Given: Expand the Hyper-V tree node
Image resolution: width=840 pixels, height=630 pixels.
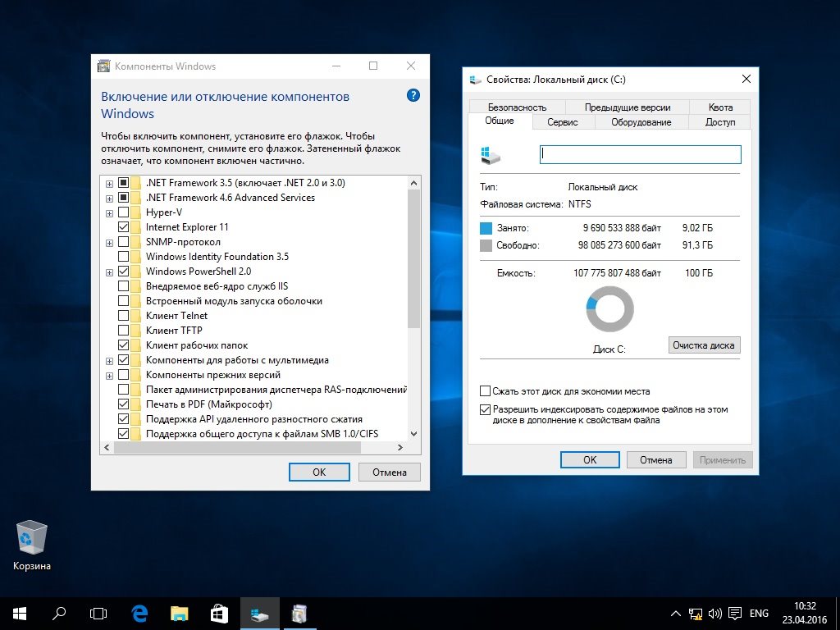Looking at the screenshot, I should pyautogui.click(x=109, y=213).
